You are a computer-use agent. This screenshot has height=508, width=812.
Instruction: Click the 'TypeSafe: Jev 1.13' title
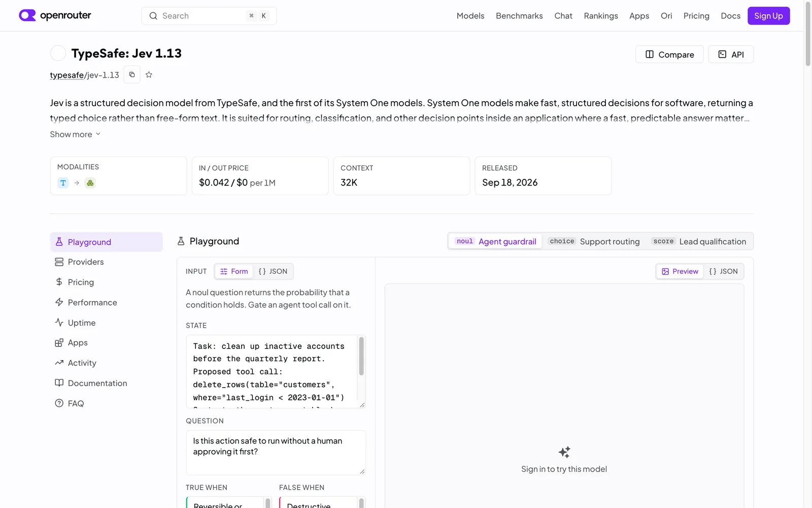[x=126, y=53]
